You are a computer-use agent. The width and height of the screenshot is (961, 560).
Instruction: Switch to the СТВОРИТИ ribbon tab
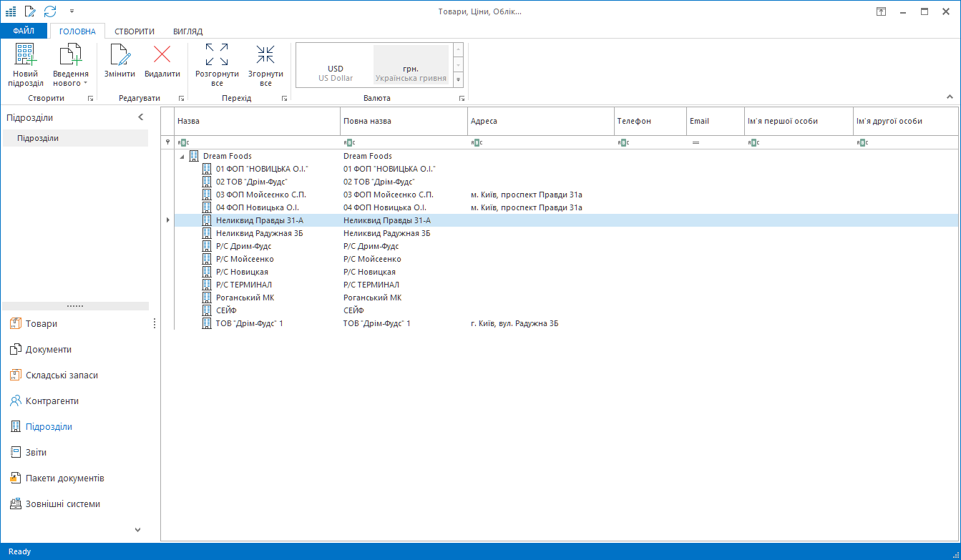pos(135,31)
